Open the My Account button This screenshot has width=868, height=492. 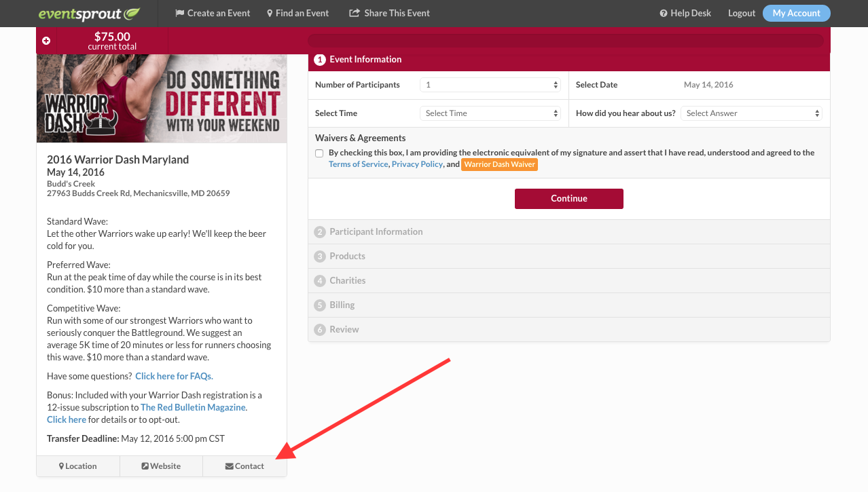pyautogui.click(x=797, y=13)
